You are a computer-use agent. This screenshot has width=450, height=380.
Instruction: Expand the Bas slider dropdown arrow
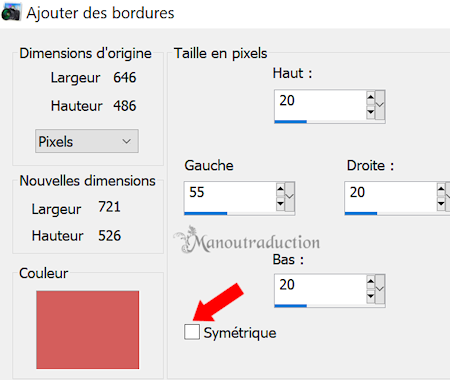click(380, 289)
